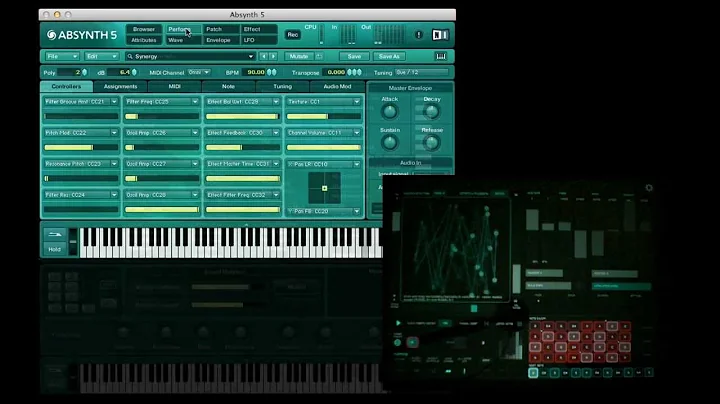Image resolution: width=720 pixels, height=404 pixels.
Task: Go to next preset arrow
Action: point(273,56)
